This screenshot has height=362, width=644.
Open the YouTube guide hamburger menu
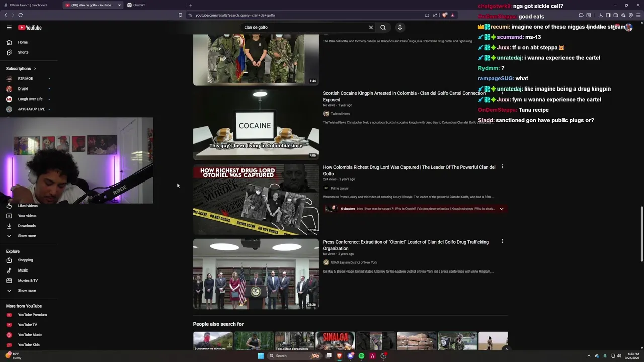click(x=9, y=28)
